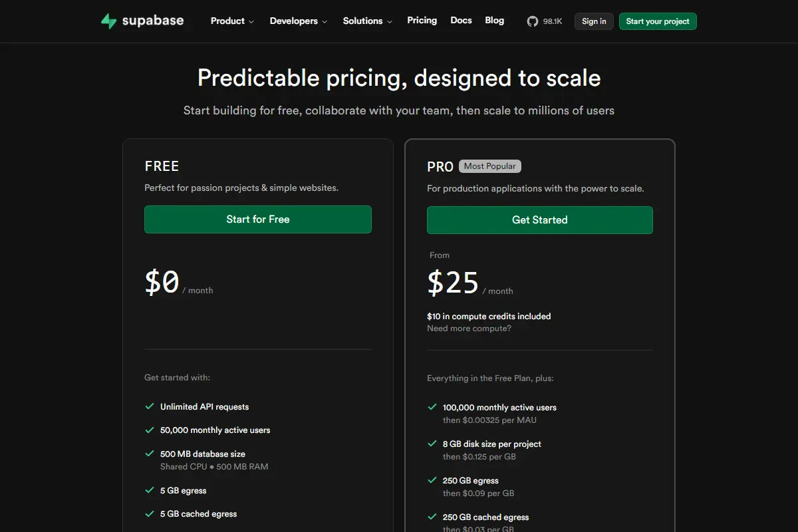
Task: Open the GitHub repository via octocat icon
Action: click(532, 21)
